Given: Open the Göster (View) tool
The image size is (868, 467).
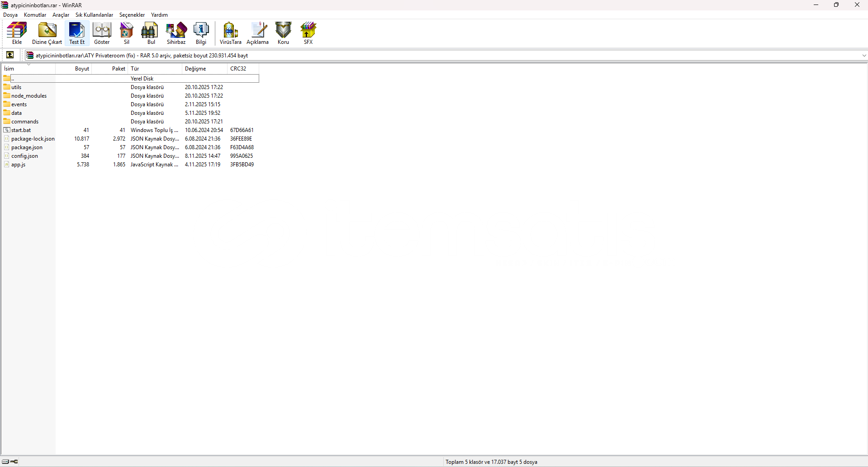Looking at the screenshot, I should (x=102, y=33).
